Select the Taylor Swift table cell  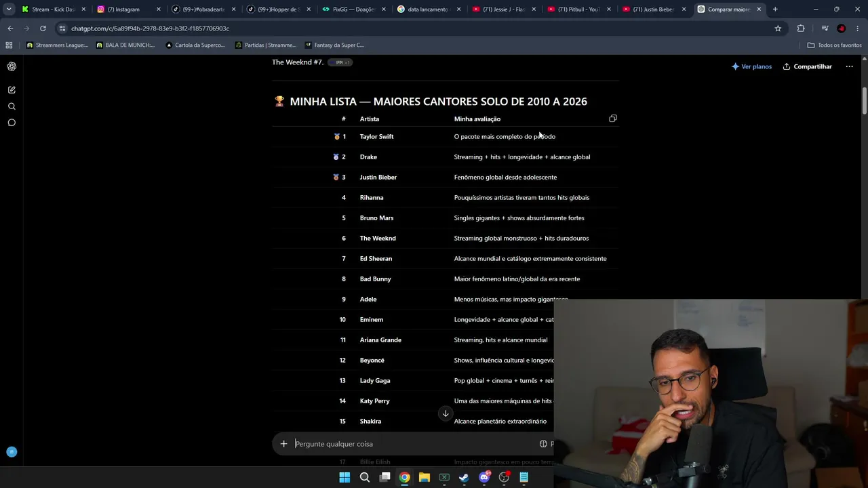pyautogui.click(x=376, y=137)
